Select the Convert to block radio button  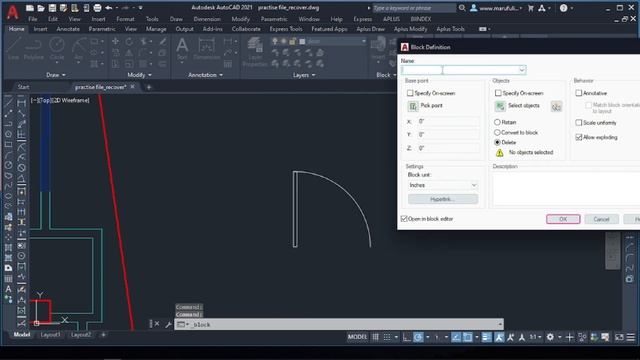pos(497,132)
